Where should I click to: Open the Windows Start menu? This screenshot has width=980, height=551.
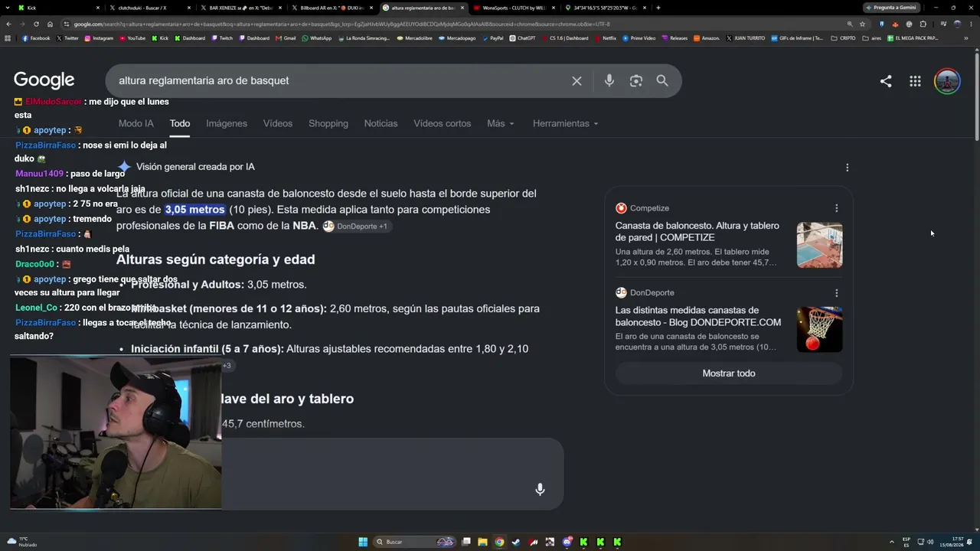[x=363, y=542]
